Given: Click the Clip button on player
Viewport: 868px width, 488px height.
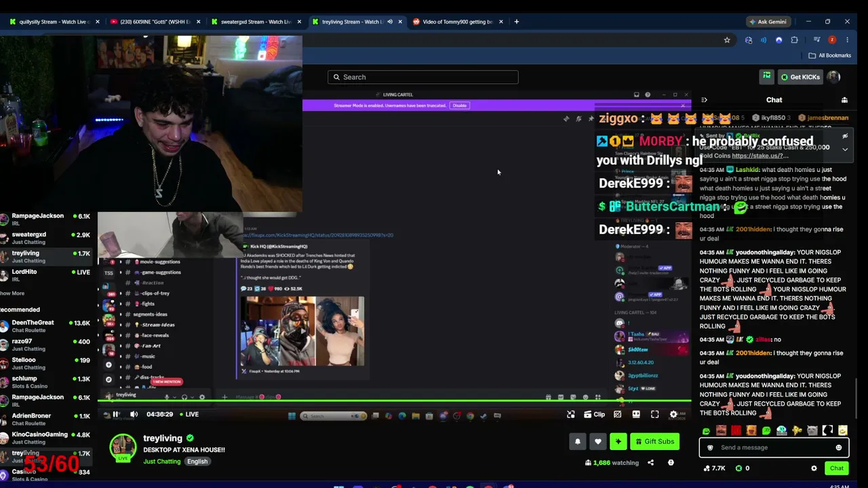Looking at the screenshot, I should pyautogui.click(x=593, y=414).
